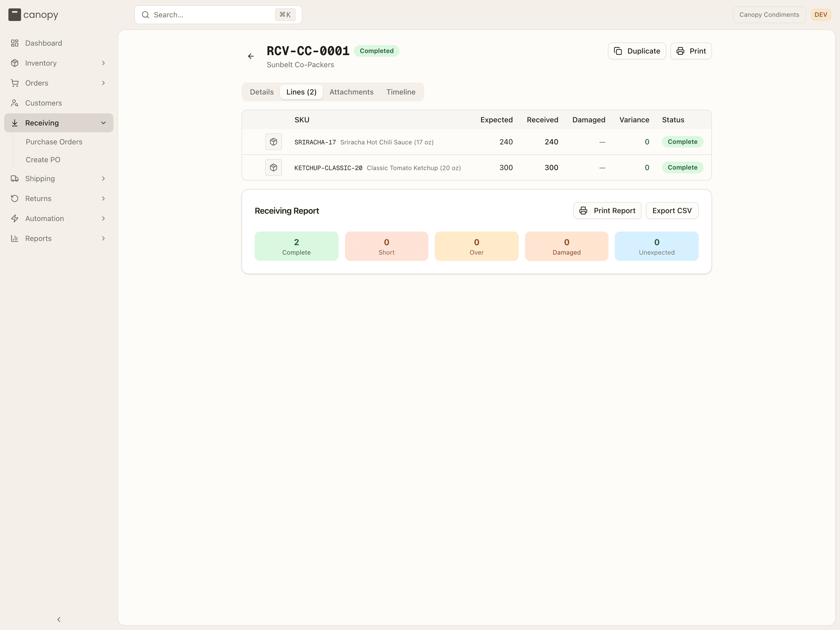
Task: Open Purchase Orders in sidebar
Action: click(54, 142)
